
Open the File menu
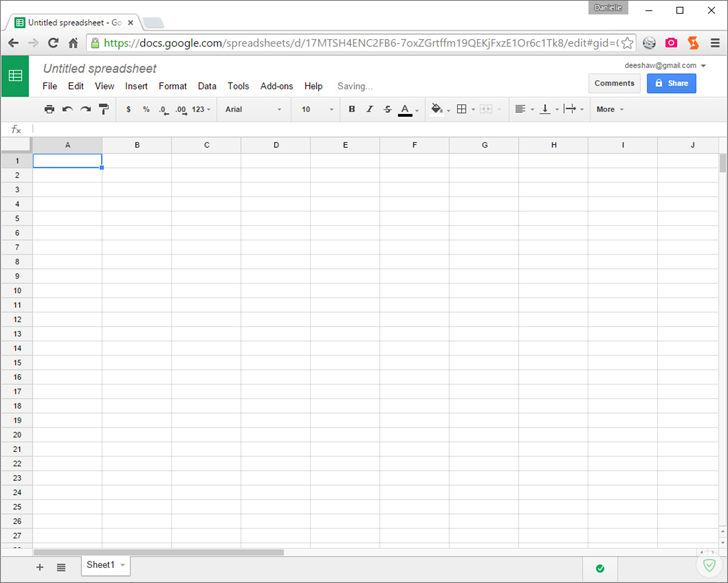(x=50, y=86)
